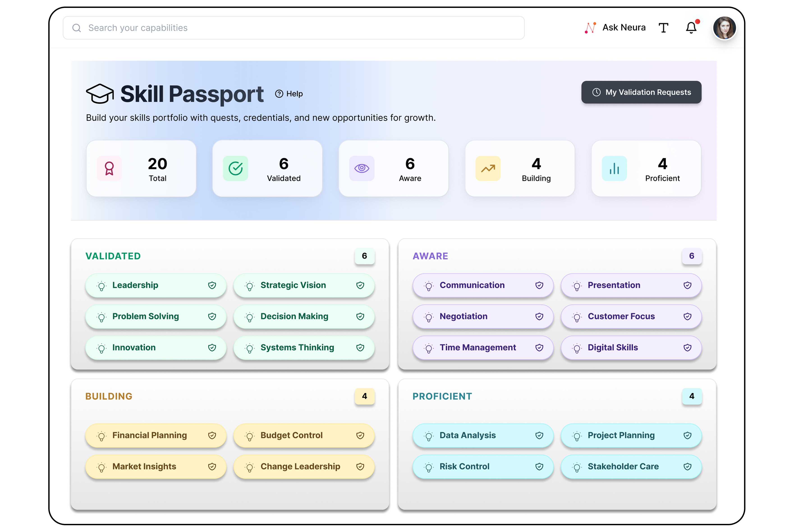Viewport: 794px width, 532px height.
Task: Click the BUILDING section heading
Action: tap(109, 396)
